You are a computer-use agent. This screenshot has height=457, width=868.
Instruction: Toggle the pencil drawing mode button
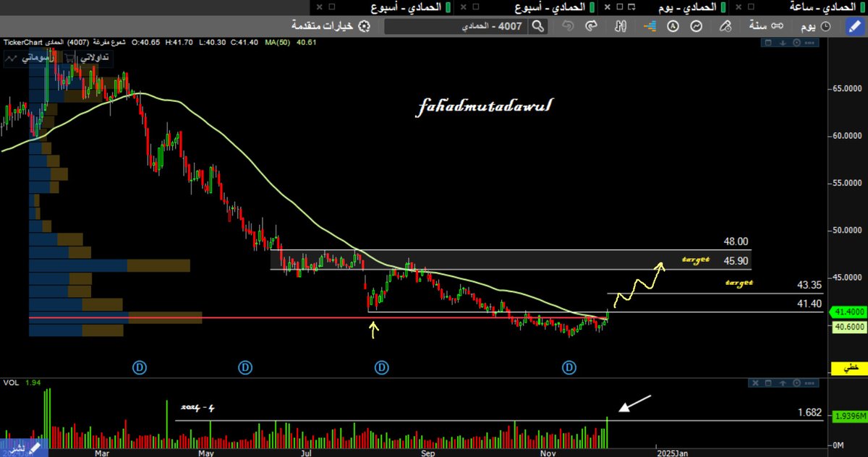click(x=854, y=26)
